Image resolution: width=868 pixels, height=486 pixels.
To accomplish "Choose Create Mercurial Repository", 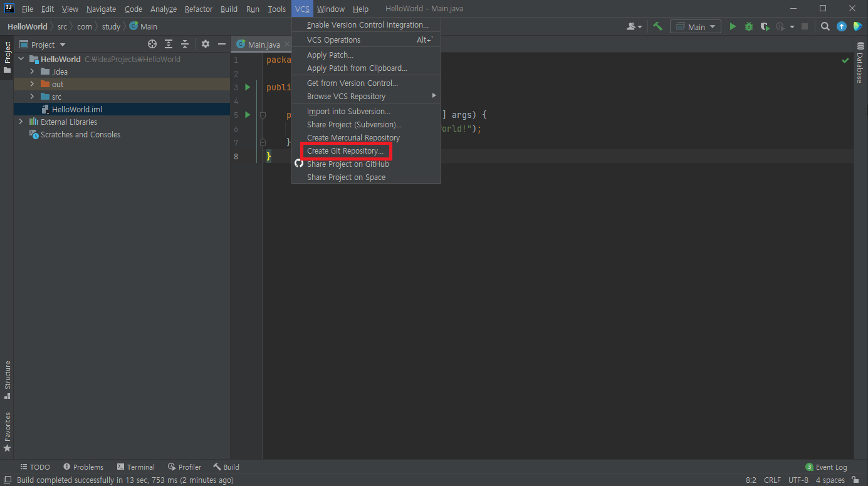I will pyautogui.click(x=367, y=138).
